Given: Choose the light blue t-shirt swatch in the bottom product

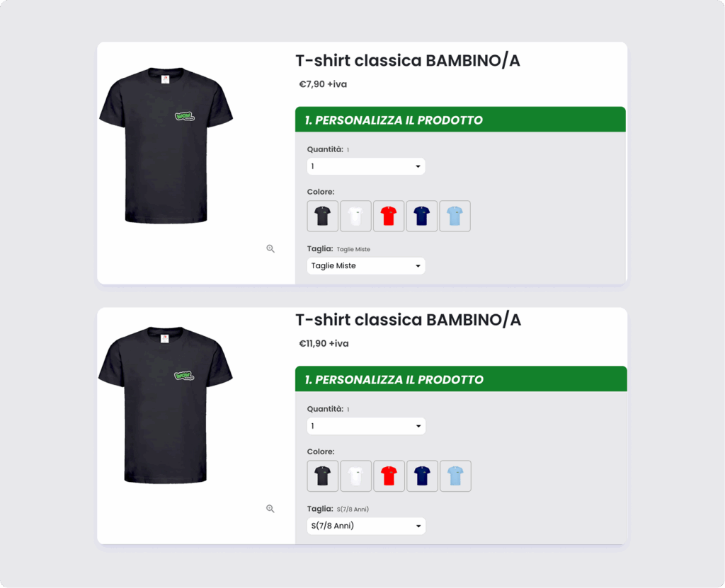Looking at the screenshot, I should 455,475.
